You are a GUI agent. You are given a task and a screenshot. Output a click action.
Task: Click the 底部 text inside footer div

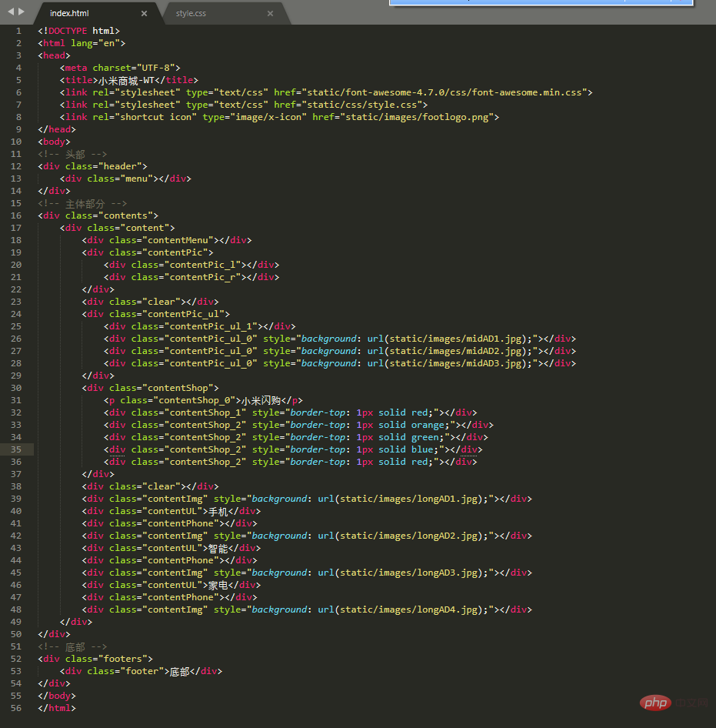tap(180, 672)
